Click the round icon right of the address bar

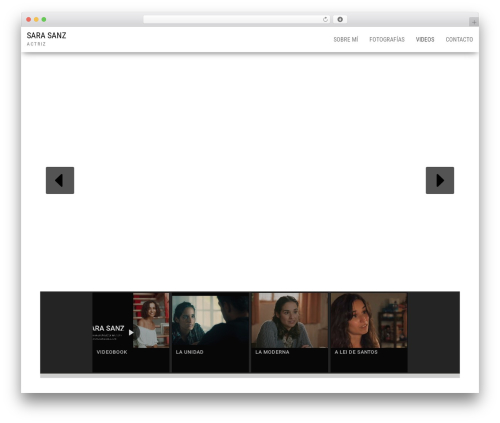point(340,20)
